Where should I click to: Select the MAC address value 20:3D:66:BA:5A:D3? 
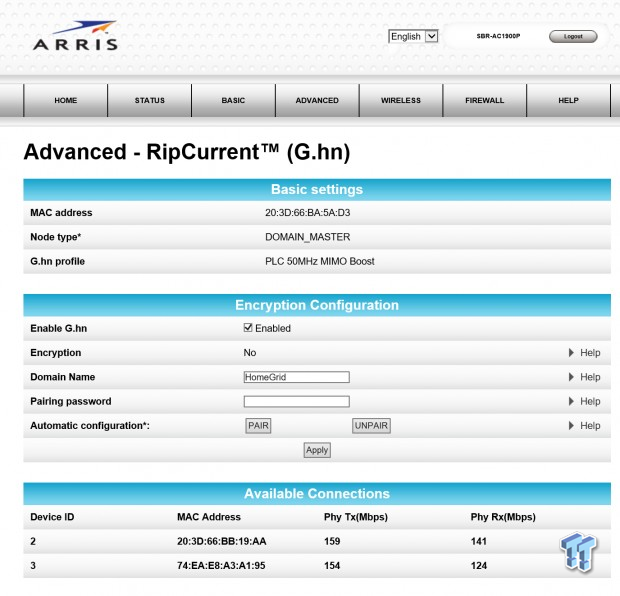[x=308, y=213]
